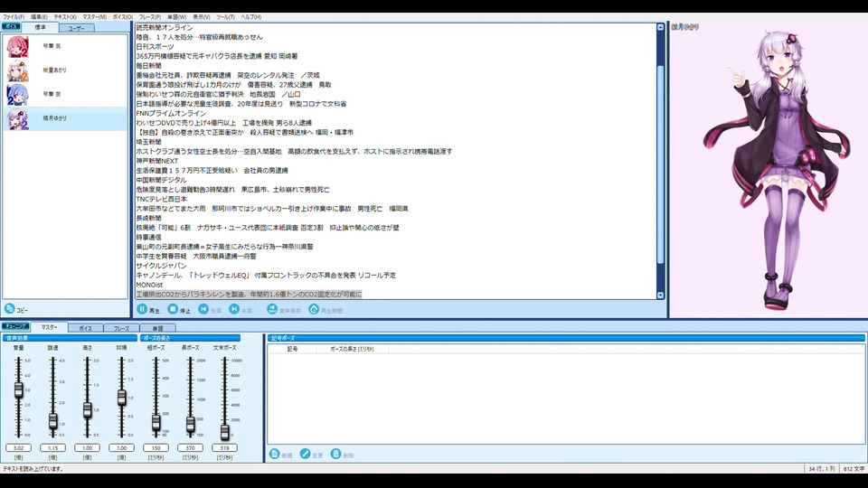Click the 812 文字 character count in status bar
This screenshot has width=868, height=488.
854,469
